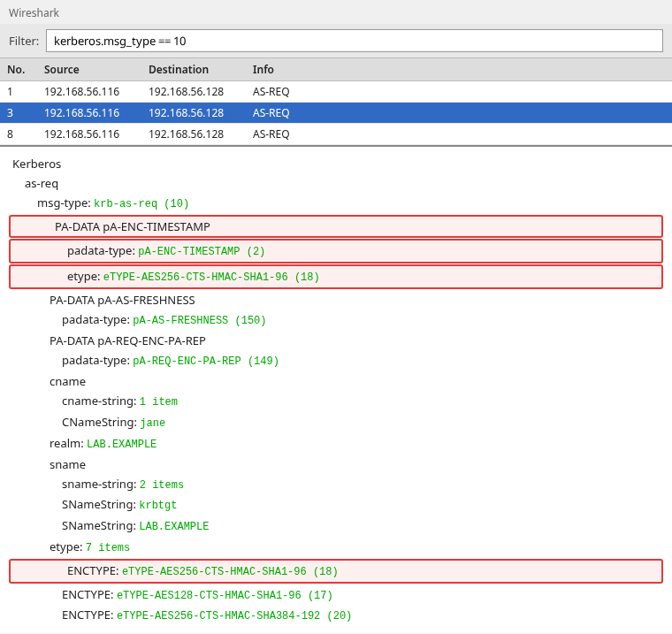This screenshot has width=672, height=634.
Task: Select the cname tree node
Action: point(67,381)
